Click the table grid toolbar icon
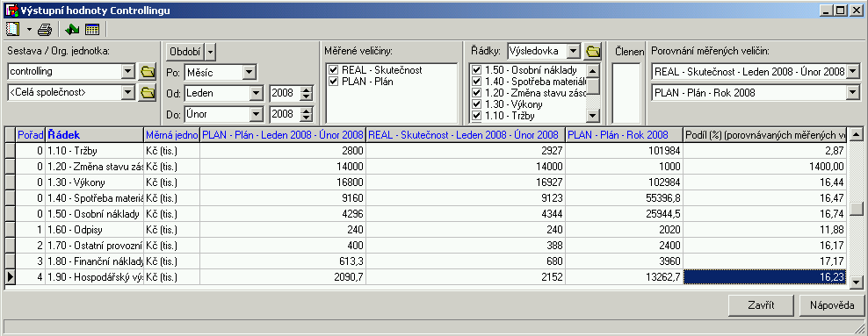868x336 pixels. [92, 29]
